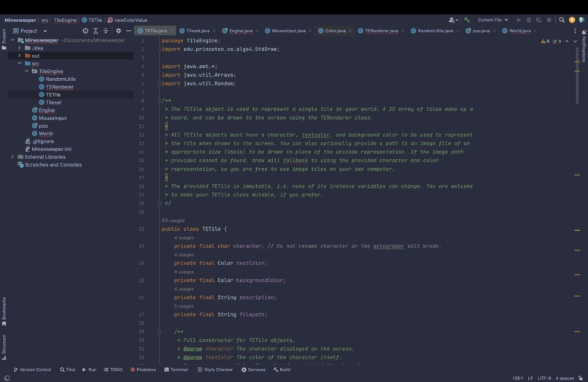Open editor tabs more options menu

[575, 31]
